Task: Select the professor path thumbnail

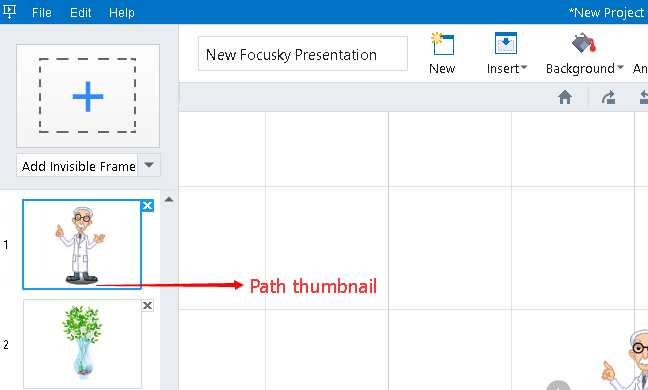Action: [x=82, y=244]
